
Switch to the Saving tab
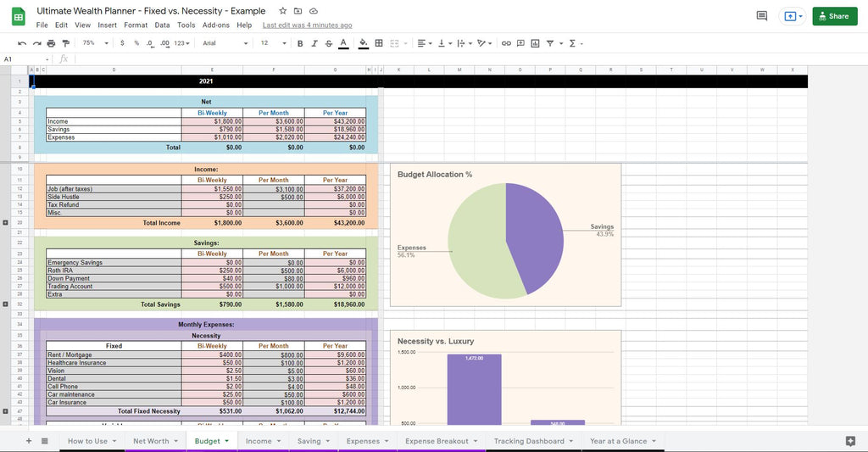[309, 441]
